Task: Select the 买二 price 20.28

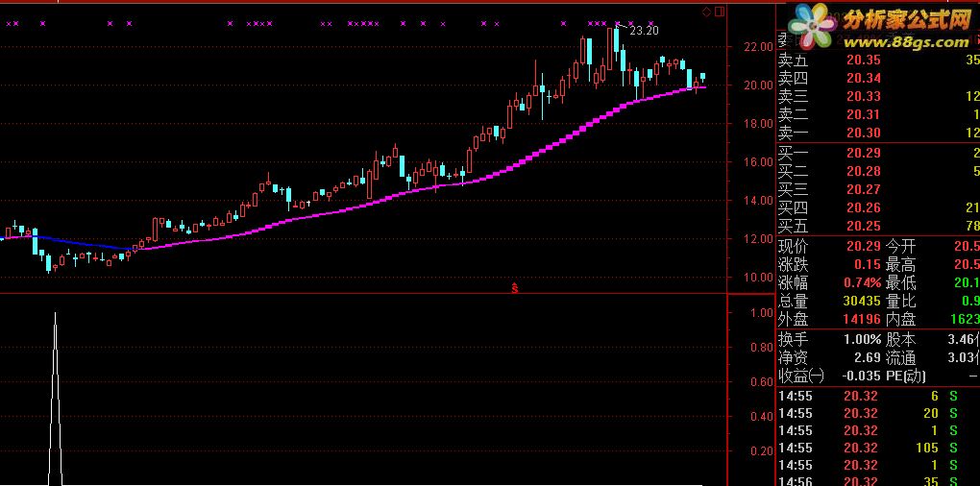Action: click(x=863, y=171)
